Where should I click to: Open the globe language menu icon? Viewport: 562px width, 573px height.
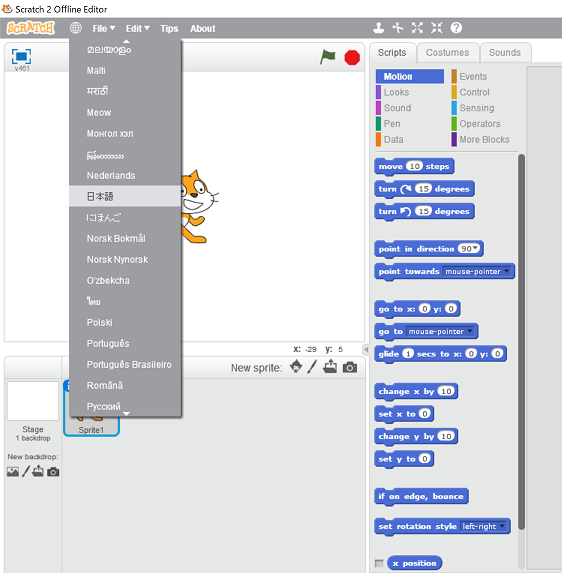click(x=76, y=28)
